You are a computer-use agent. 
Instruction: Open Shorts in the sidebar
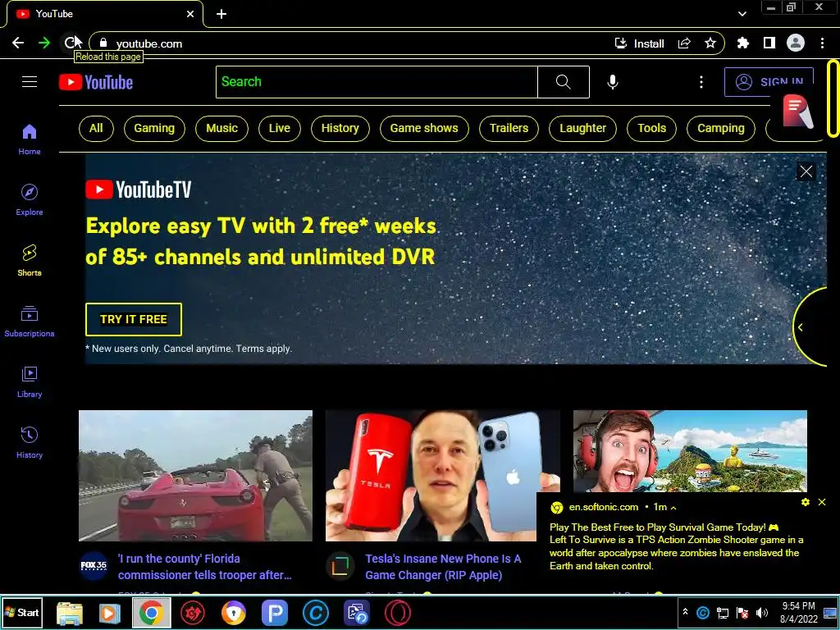(x=30, y=260)
